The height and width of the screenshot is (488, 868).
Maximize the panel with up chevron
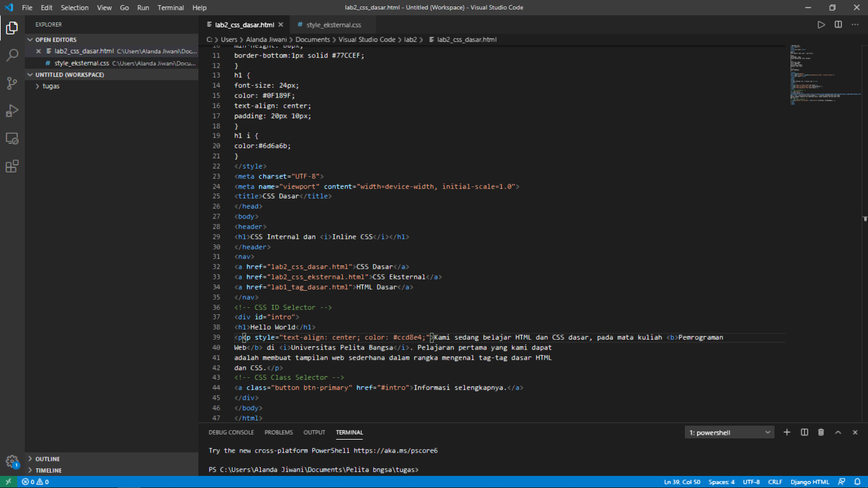(x=838, y=432)
